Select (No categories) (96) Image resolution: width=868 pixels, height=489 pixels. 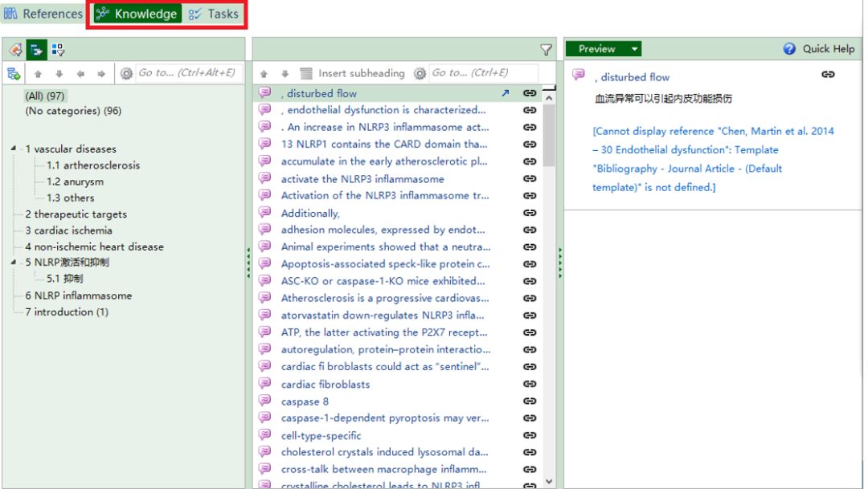tap(73, 111)
